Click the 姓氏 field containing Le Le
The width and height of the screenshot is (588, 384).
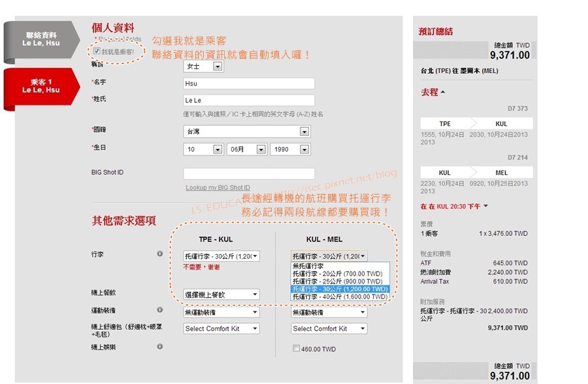(x=249, y=100)
